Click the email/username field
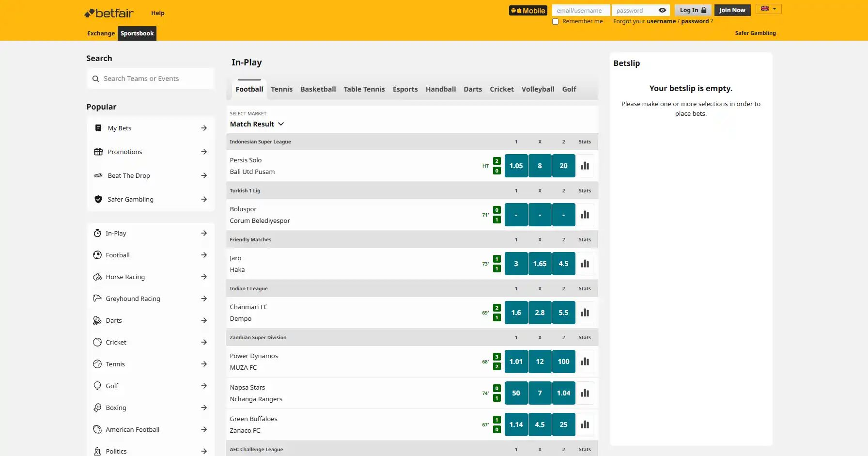868x456 pixels. (581, 10)
